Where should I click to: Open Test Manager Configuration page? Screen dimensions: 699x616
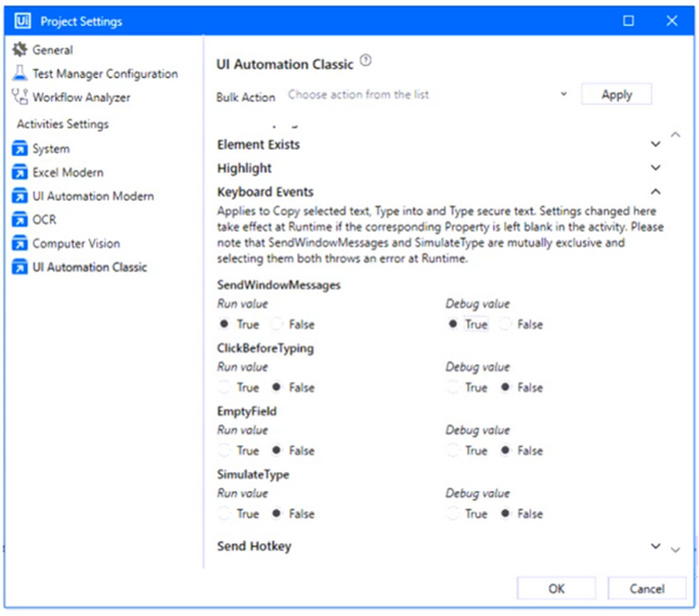pyautogui.click(x=105, y=74)
